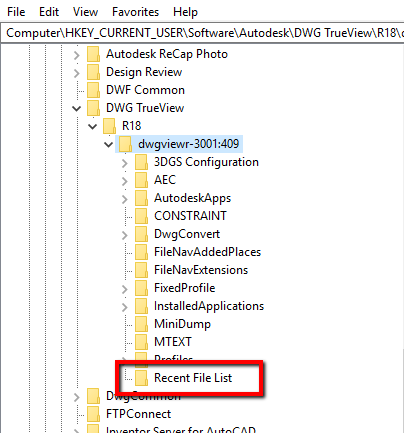
Task: Expand the Autodesk ReCap Photo key
Action: [77, 55]
